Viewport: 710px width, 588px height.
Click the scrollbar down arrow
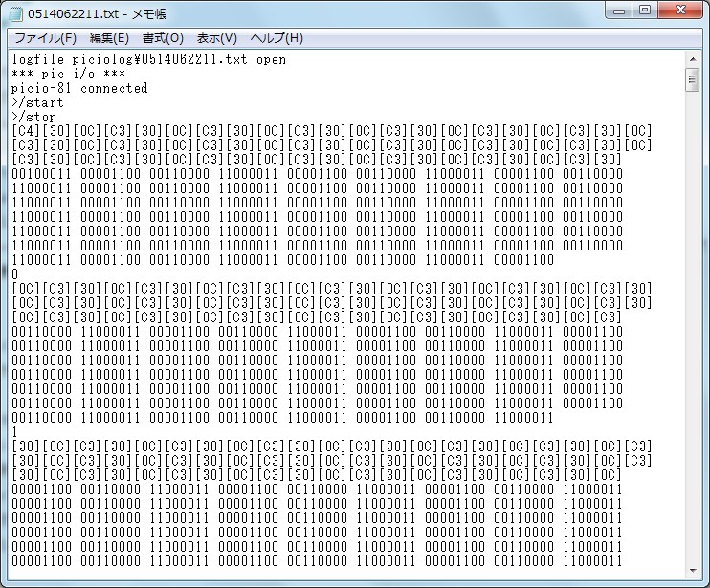tap(693, 571)
